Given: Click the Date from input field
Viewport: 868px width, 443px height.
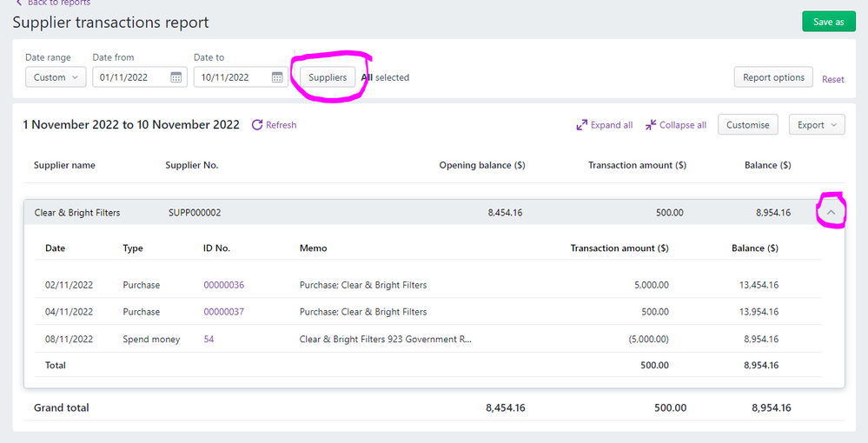Looking at the screenshot, I should pyautogui.click(x=130, y=77).
